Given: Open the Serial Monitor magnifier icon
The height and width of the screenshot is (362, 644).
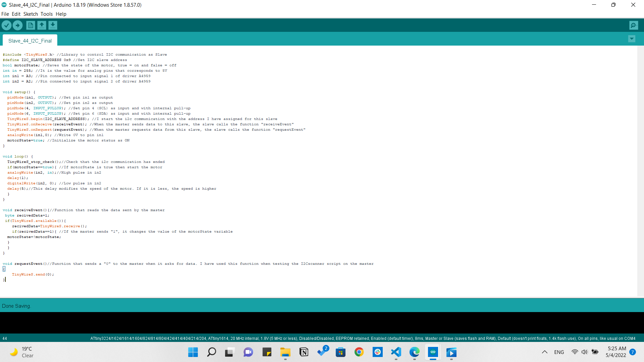Looking at the screenshot, I should point(634,25).
